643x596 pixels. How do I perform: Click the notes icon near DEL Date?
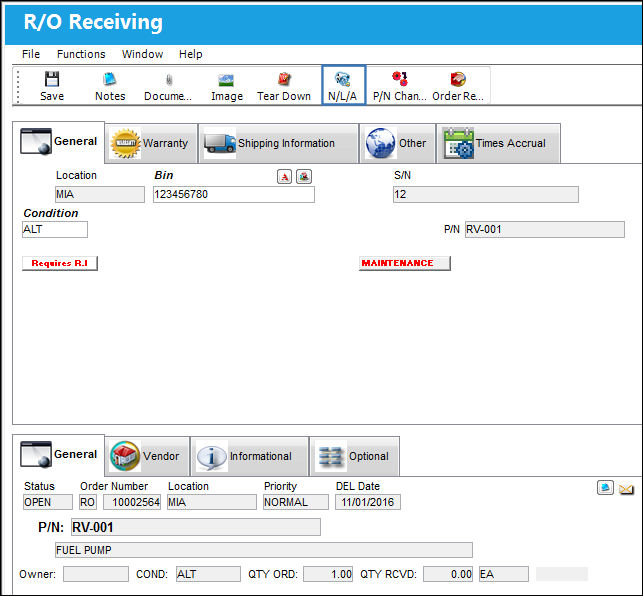[x=605, y=488]
